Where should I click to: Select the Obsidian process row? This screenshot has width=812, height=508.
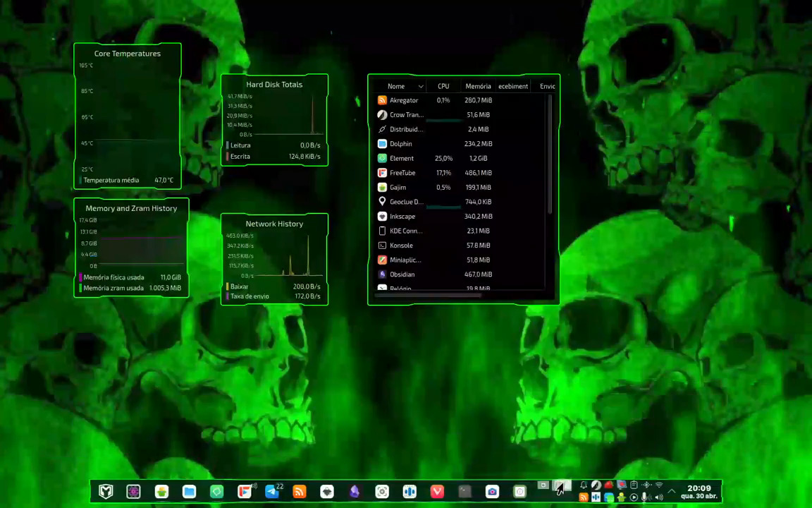[460, 274]
